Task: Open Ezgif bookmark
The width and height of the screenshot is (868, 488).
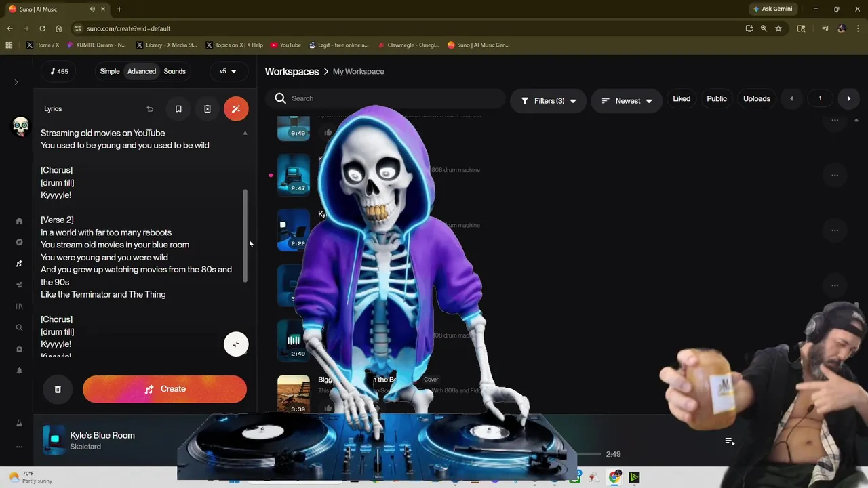Action: 338,45
